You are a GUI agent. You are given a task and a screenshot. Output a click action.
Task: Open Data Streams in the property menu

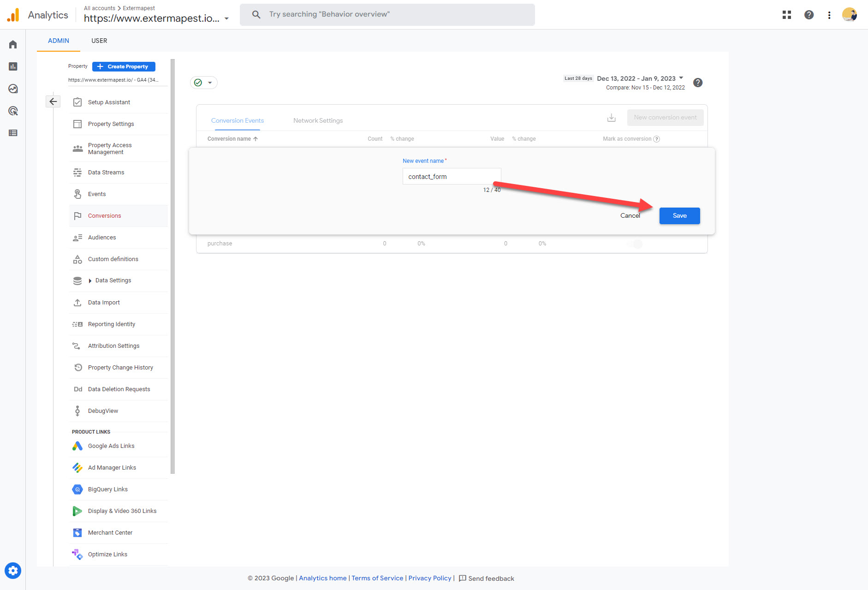106,173
